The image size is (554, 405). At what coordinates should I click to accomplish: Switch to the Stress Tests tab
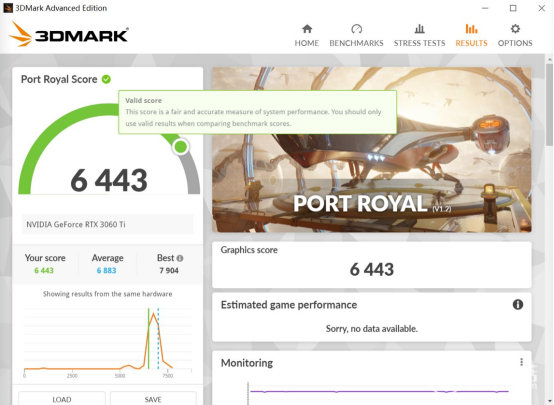coord(419,36)
